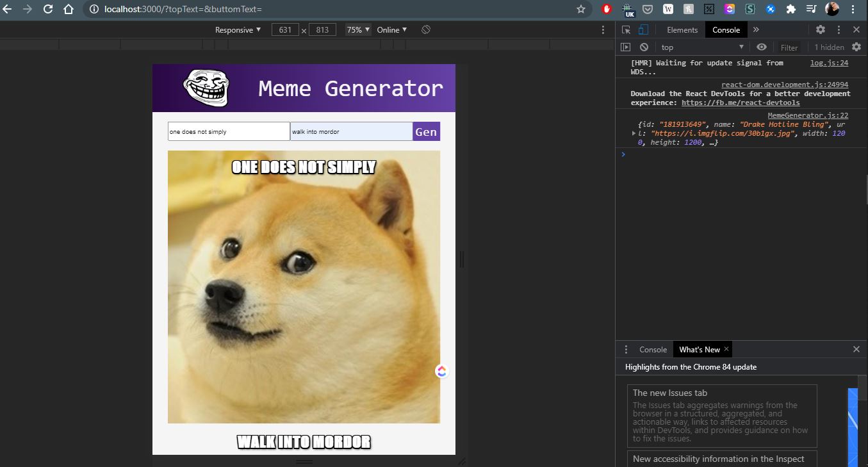Open the fb.me/react-devtools link
Image resolution: width=868 pixels, height=467 pixels.
pos(741,102)
